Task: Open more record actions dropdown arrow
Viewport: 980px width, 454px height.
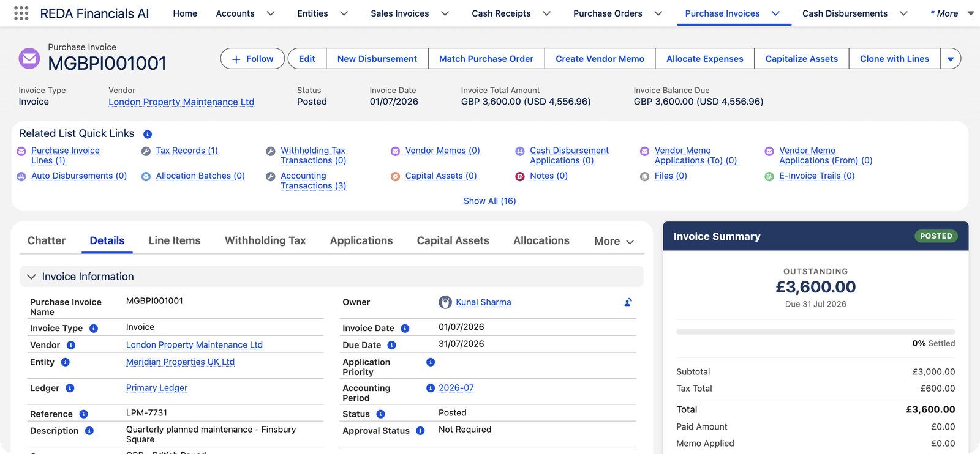Action: (951, 59)
